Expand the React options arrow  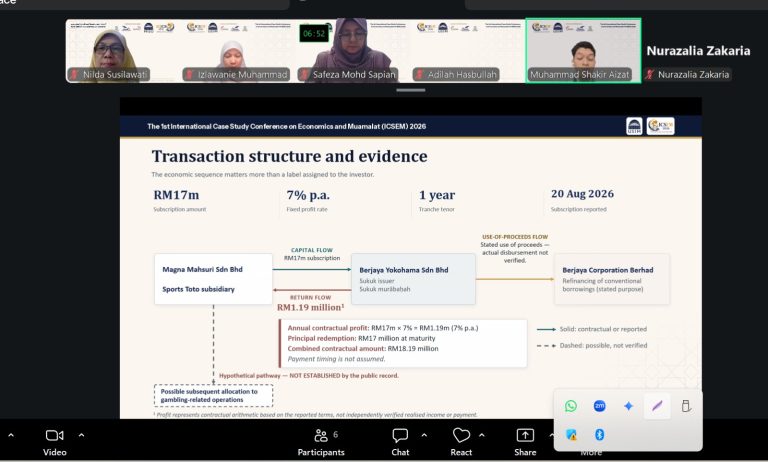[481, 435]
